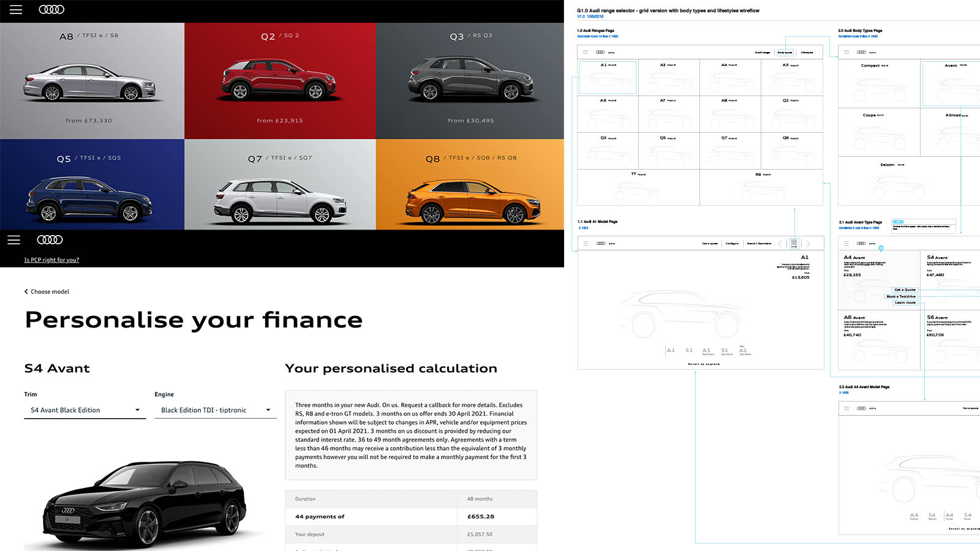Screen dimensions: 980x551
Task: Click previous arrow in A1 model page wireframe
Action: (x=780, y=243)
